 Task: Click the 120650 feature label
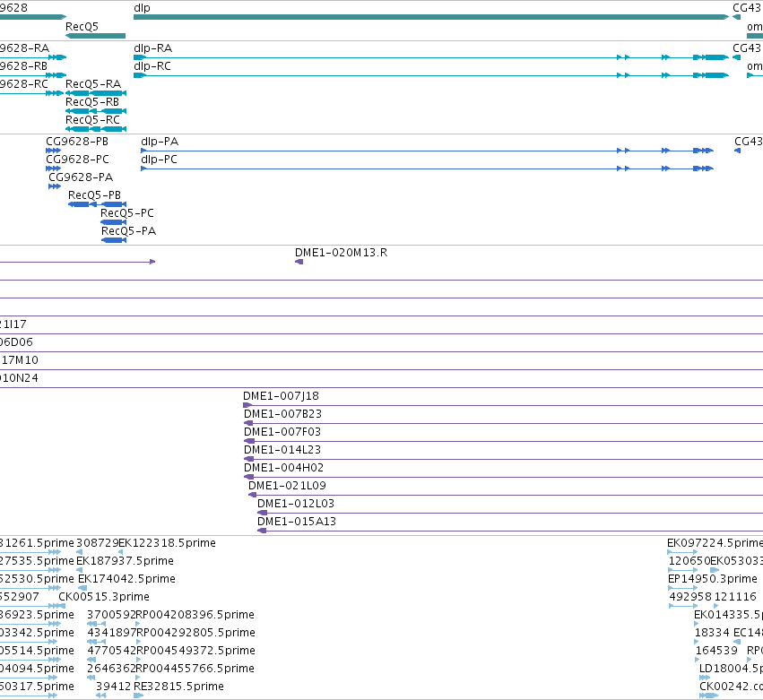pos(689,561)
